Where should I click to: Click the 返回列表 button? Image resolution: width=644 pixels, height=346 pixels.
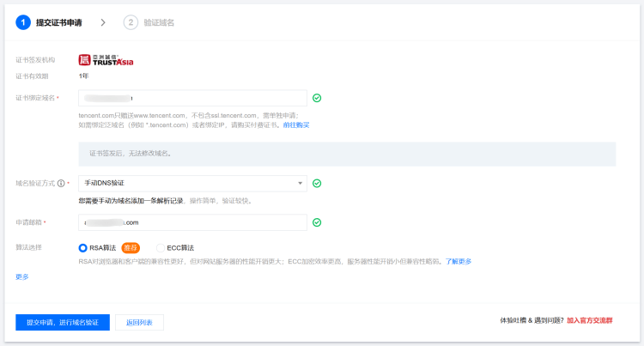pos(139,323)
